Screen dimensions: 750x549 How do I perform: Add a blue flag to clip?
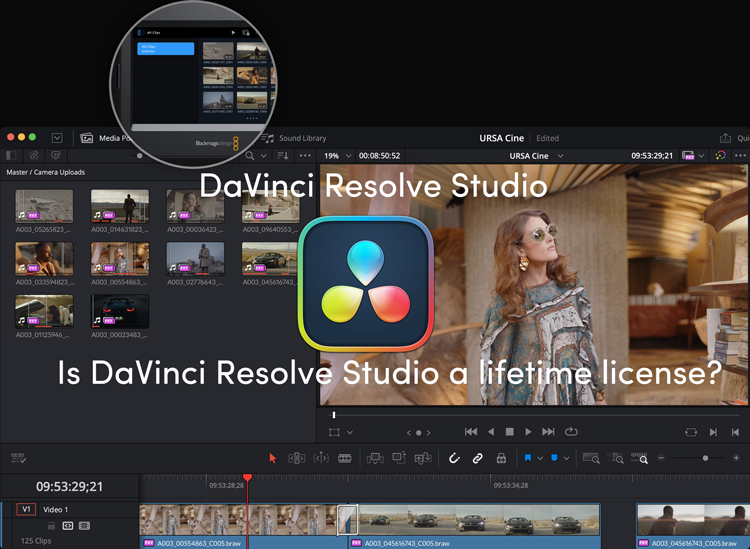528,458
